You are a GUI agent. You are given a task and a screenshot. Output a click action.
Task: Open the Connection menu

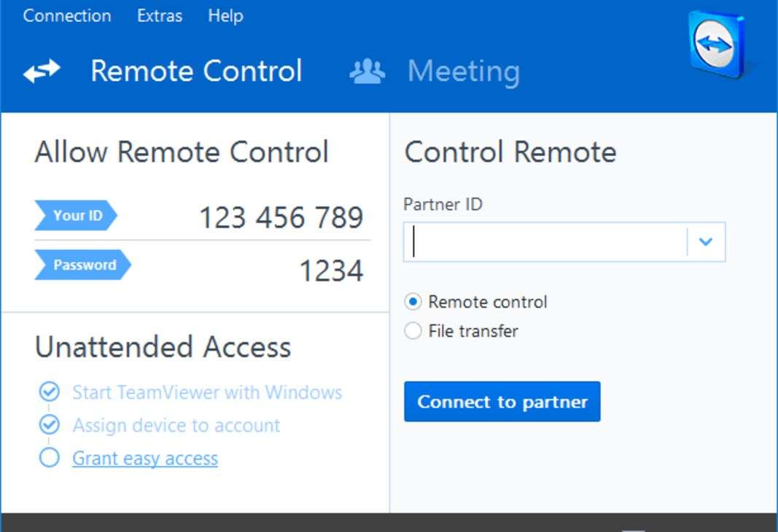tap(67, 16)
